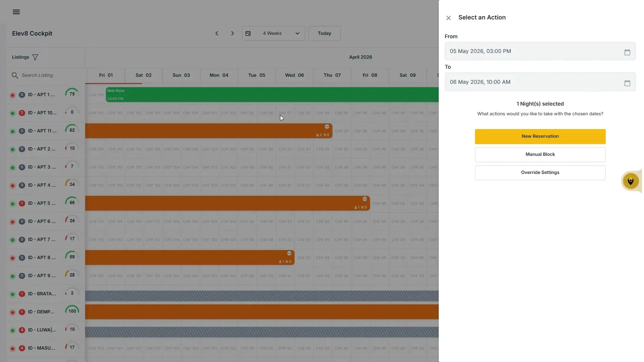Screen dimensions: 644x362
Task: Click the channel icon on APT 11 reservation
Action: pyautogui.click(x=327, y=127)
